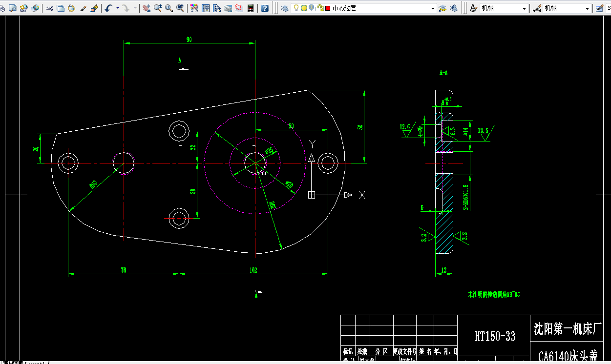Select the 沈阳第一机床厂 title block text
Screen dimensions: 611x364
coord(568,329)
